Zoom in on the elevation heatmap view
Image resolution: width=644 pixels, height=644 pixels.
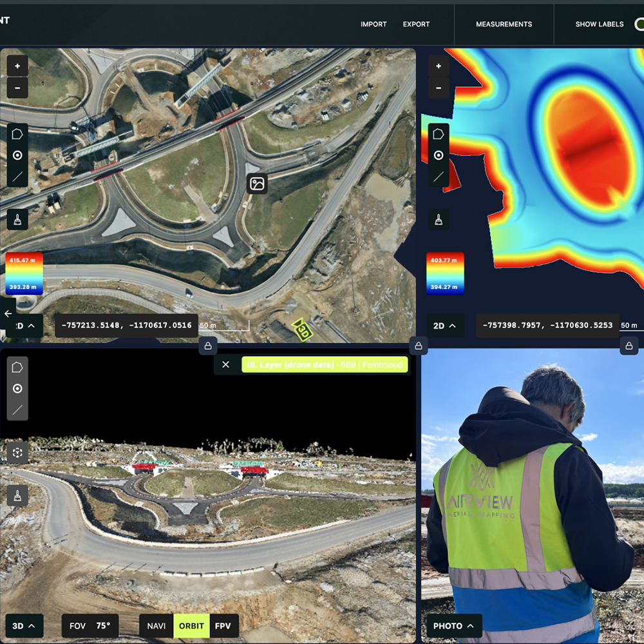pos(439,66)
